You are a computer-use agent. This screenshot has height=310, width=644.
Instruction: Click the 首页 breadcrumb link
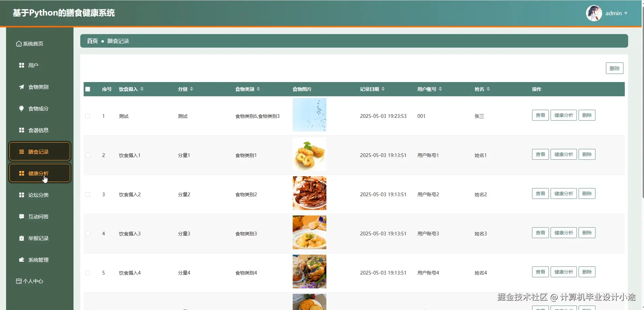(x=92, y=41)
